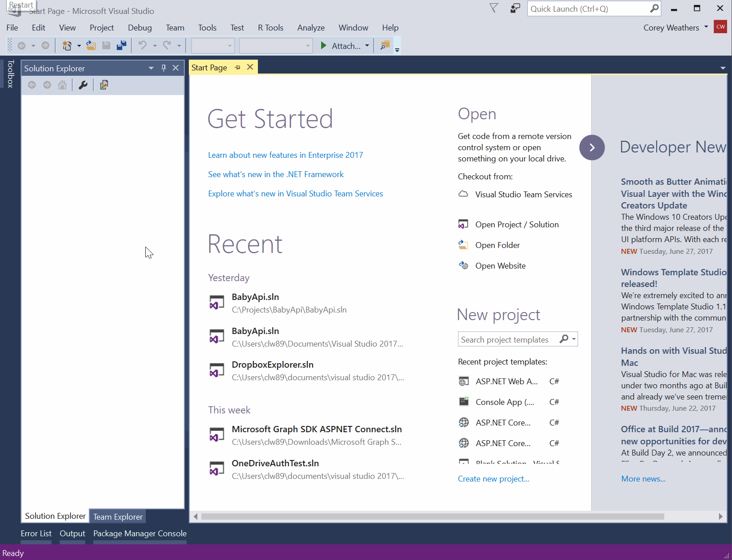Screen dimensions: 732x560
Task: Click the Save toolbar icon
Action: (106, 45)
